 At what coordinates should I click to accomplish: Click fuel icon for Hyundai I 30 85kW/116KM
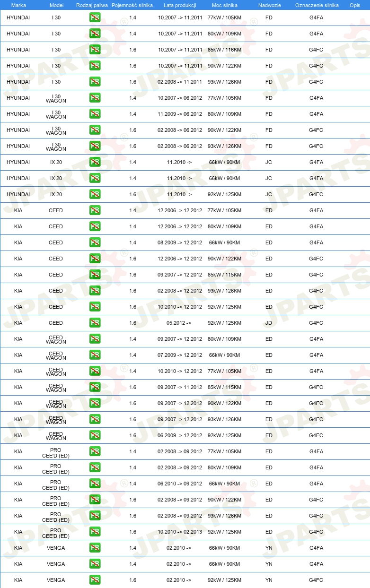[95, 50]
